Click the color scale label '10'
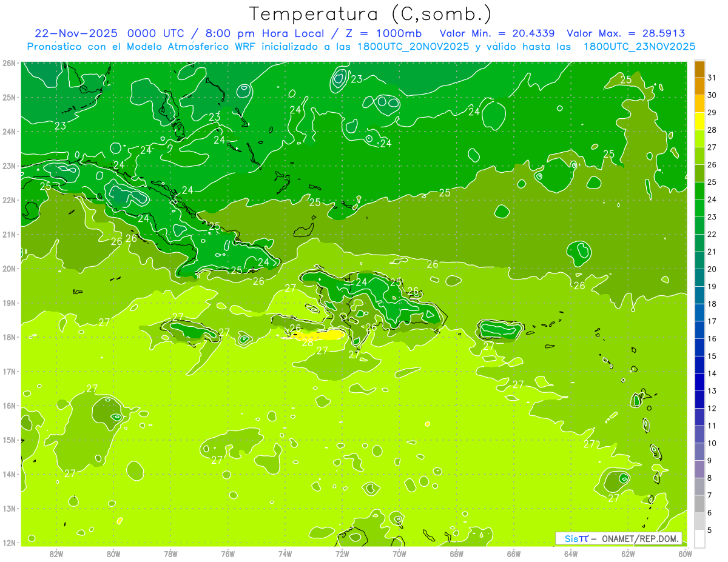 (x=712, y=443)
